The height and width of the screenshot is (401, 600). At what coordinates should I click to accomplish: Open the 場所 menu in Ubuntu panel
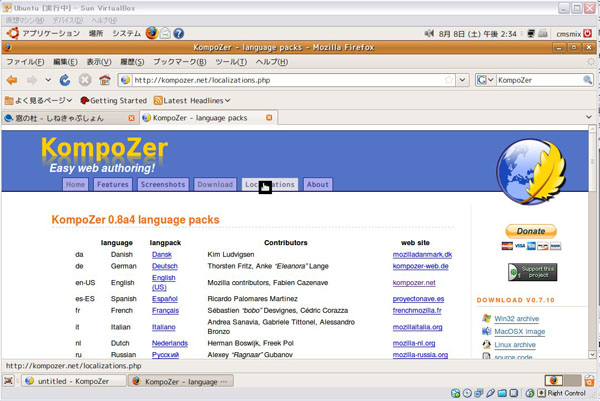[96, 34]
